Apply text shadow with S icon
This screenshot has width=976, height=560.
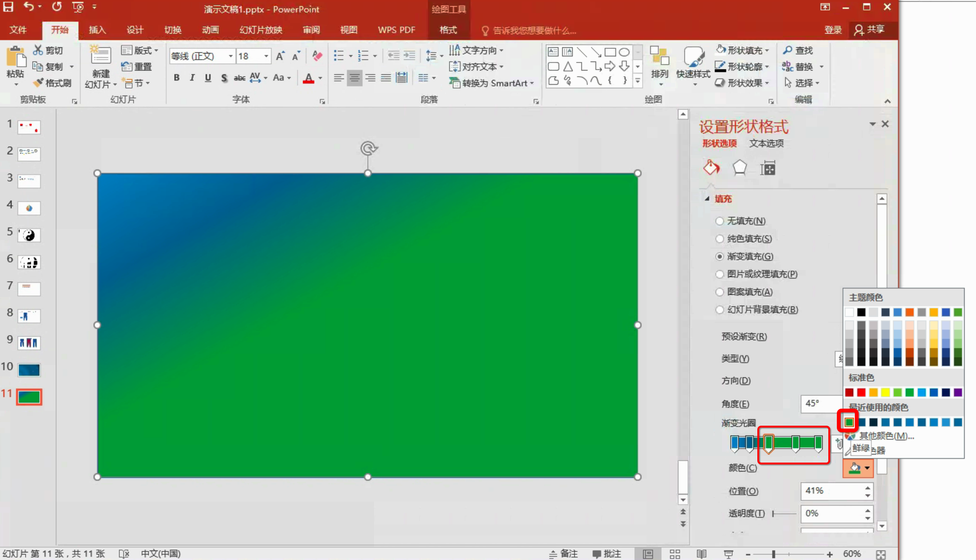tap(224, 78)
